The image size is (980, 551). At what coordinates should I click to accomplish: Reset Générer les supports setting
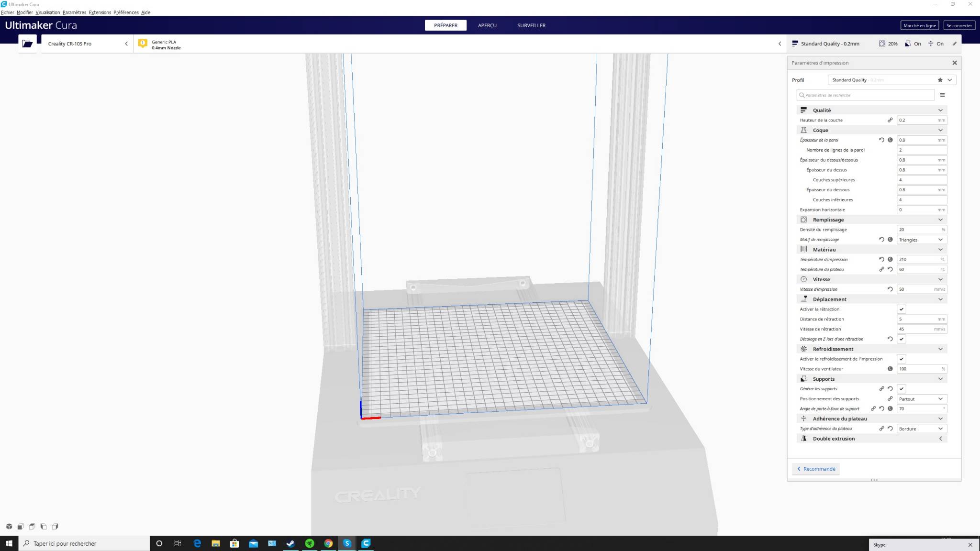[x=890, y=389]
